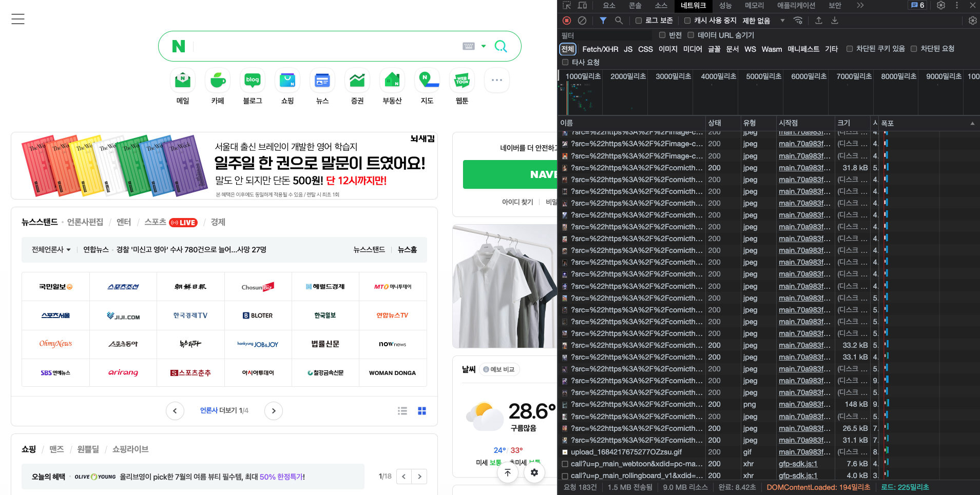Click the Naver N logo in search box
The height and width of the screenshot is (495, 980).
tap(178, 46)
